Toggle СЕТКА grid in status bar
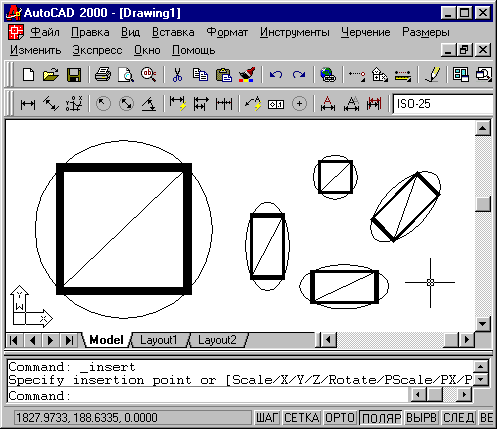 pyautogui.click(x=302, y=418)
